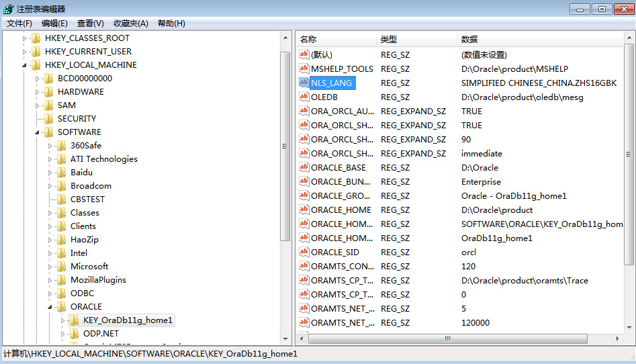Click the HKEY_CURRENT_USER folder icon
Screen dimensions: 636x364
[36, 52]
